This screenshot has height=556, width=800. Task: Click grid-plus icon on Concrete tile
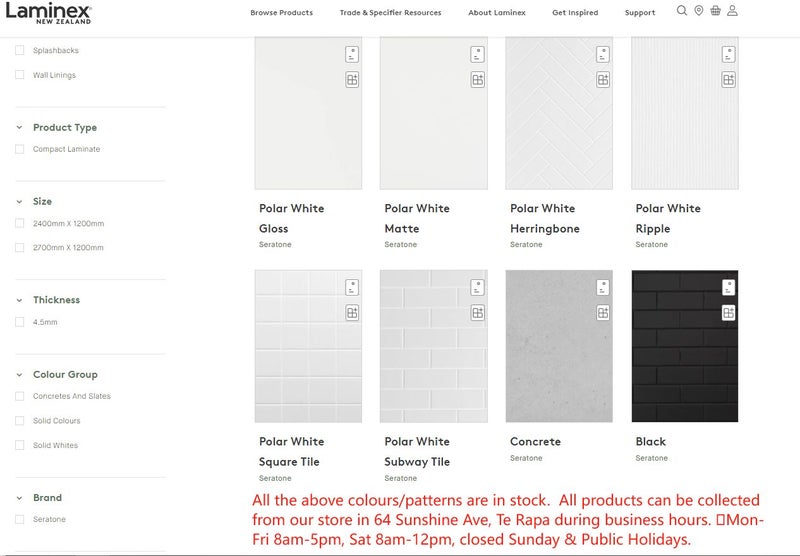603,313
